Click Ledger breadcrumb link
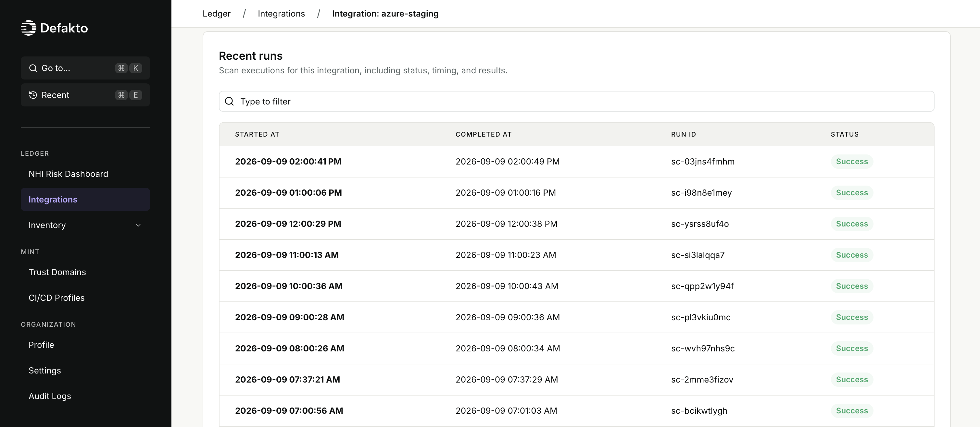Image resolution: width=980 pixels, height=427 pixels. (x=217, y=14)
